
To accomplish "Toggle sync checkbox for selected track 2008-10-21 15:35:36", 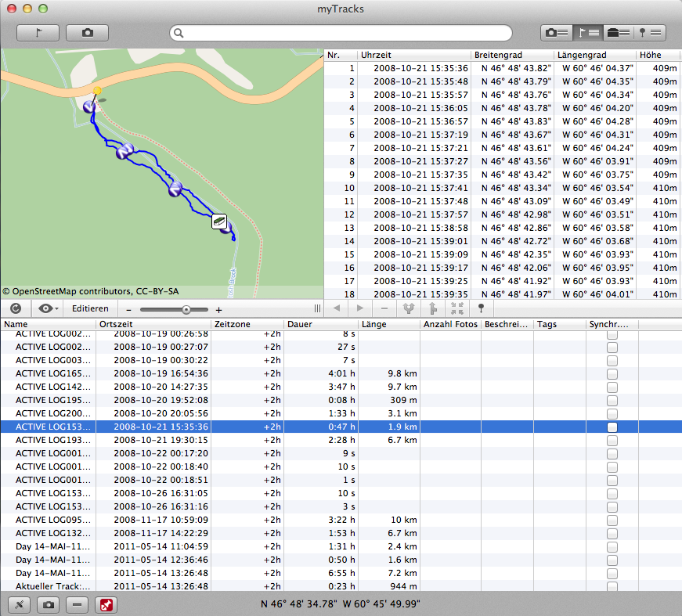I will (x=612, y=427).
